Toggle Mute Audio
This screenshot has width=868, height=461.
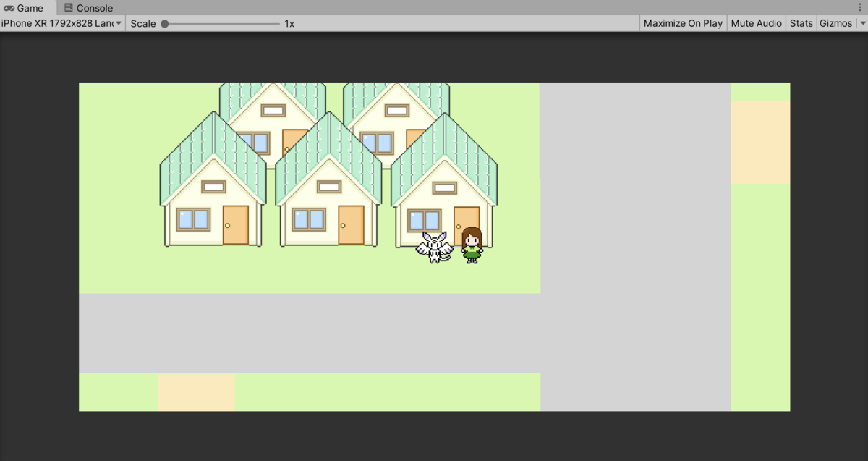pyautogui.click(x=756, y=23)
